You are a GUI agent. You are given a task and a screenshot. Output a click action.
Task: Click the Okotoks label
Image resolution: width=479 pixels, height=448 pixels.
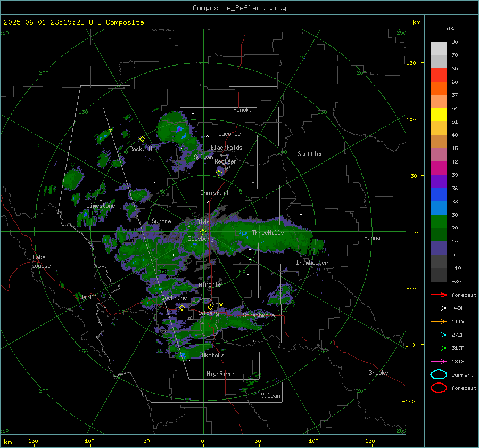click(x=213, y=355)
